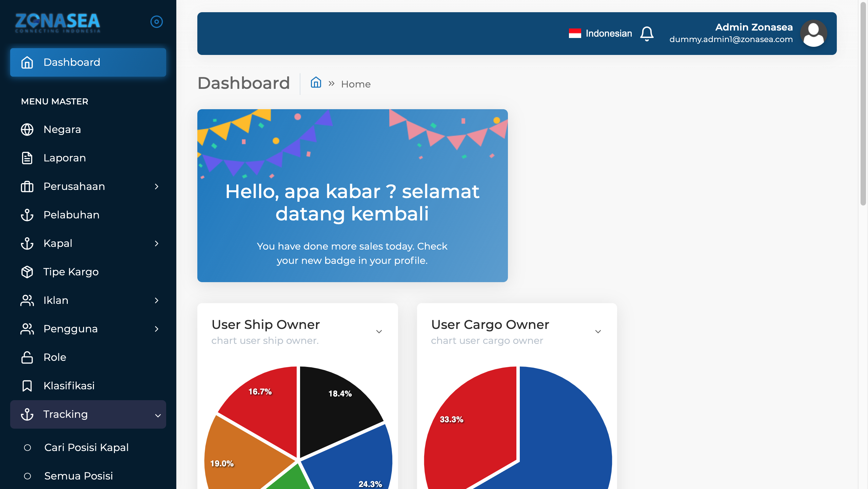Click the Laporan document icon
The height and width of the screenshot is (489, 868).
27,158
